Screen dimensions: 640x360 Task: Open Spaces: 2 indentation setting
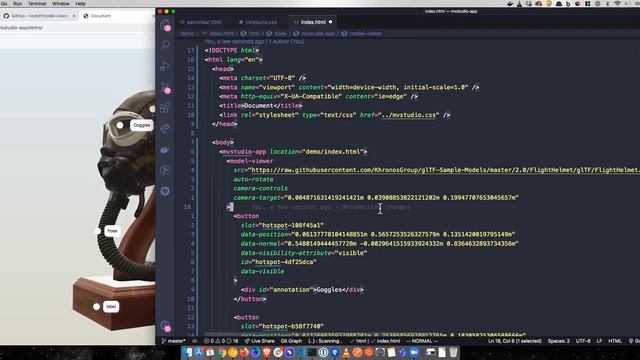558,341
